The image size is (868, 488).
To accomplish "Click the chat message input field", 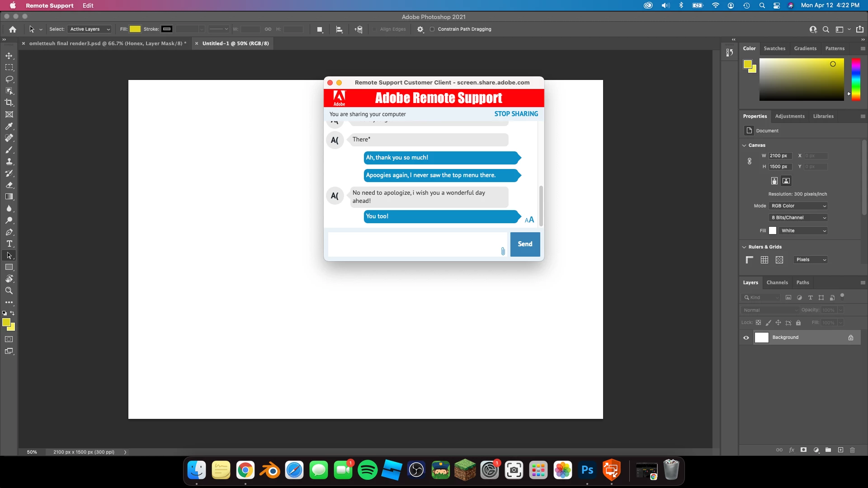I will (414, 244).
